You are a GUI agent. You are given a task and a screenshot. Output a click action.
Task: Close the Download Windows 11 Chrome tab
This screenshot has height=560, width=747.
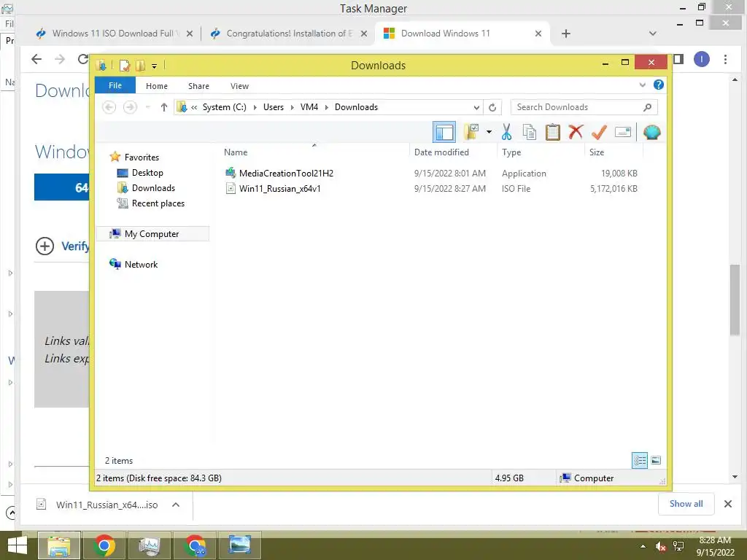[x=538, y=34]
